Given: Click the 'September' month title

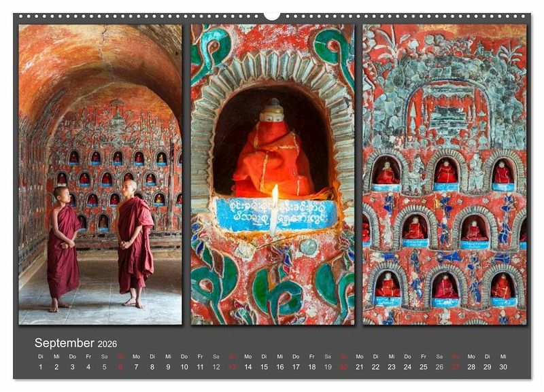Looking at the screenshot, I should 65,343.
